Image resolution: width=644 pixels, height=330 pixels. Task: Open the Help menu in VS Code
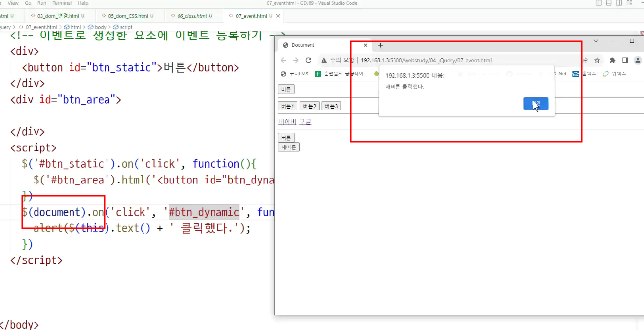click(83, 3)
